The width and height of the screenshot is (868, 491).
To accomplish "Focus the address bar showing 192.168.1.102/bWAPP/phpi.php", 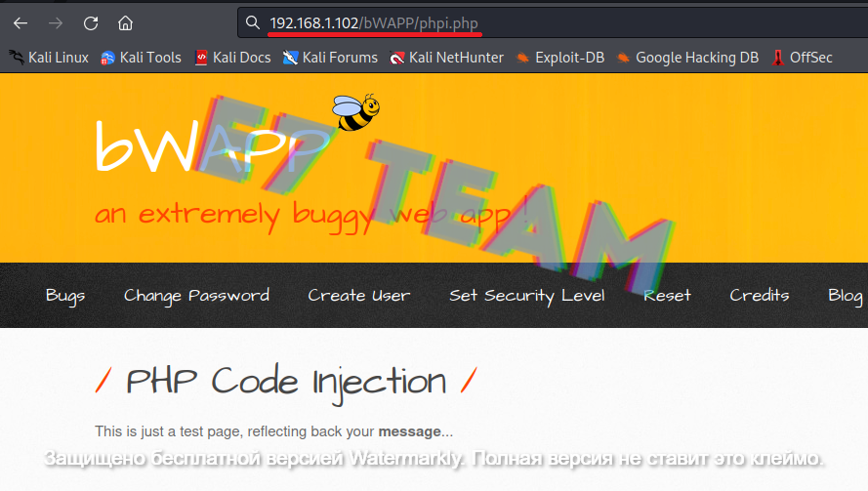I will (553, 22).
